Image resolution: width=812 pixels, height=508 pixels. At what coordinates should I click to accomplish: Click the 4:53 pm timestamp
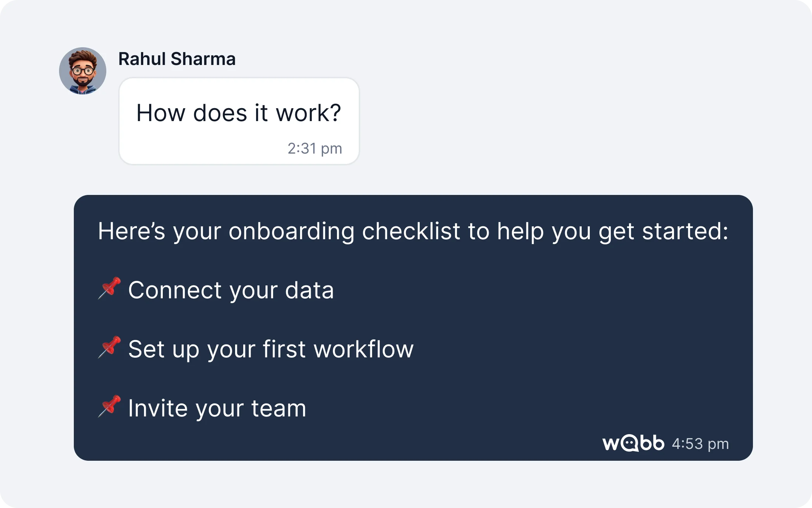700,444
